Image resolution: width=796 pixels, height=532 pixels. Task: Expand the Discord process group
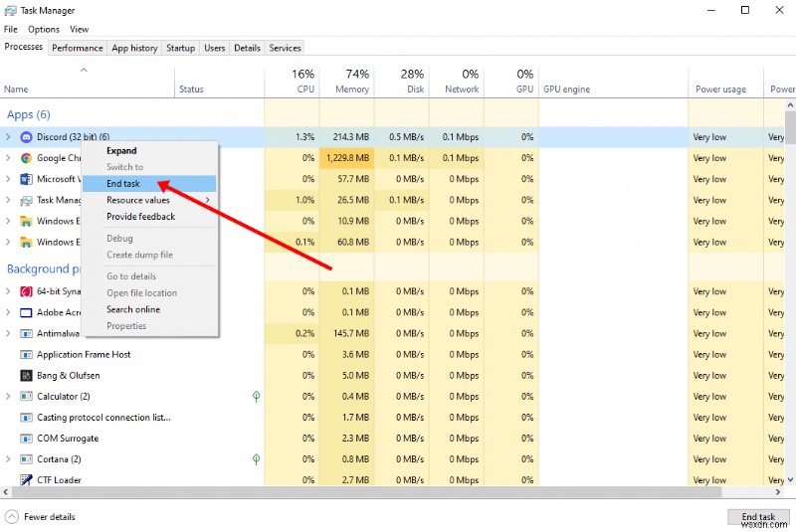tap(8, 137)
